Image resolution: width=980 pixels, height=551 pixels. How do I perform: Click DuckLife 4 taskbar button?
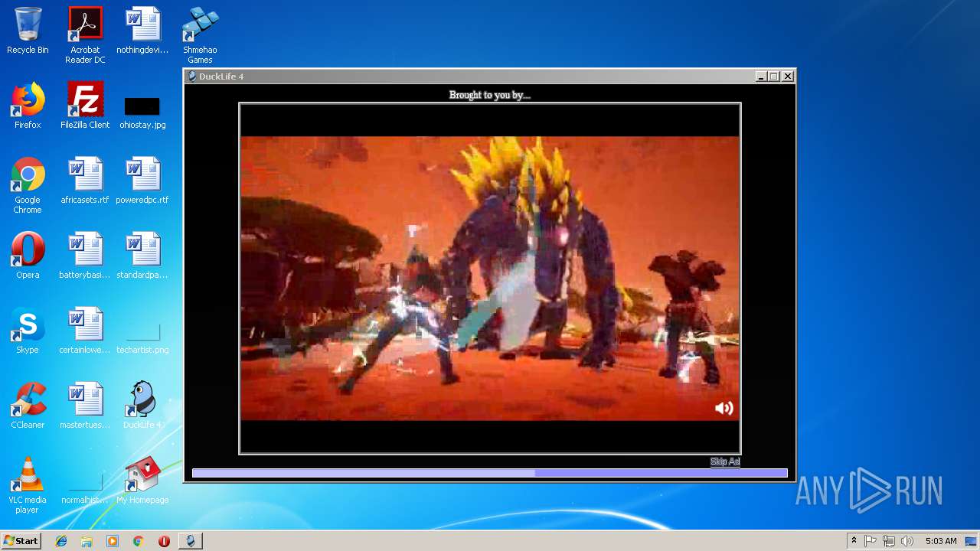[x=191, y=541]
